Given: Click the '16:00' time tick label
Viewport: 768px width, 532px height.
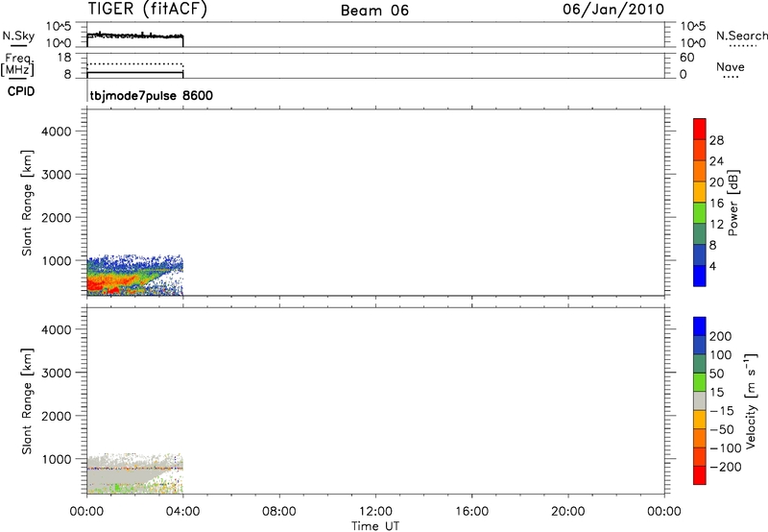Looking at the screenshot, I should click(471, 512).
